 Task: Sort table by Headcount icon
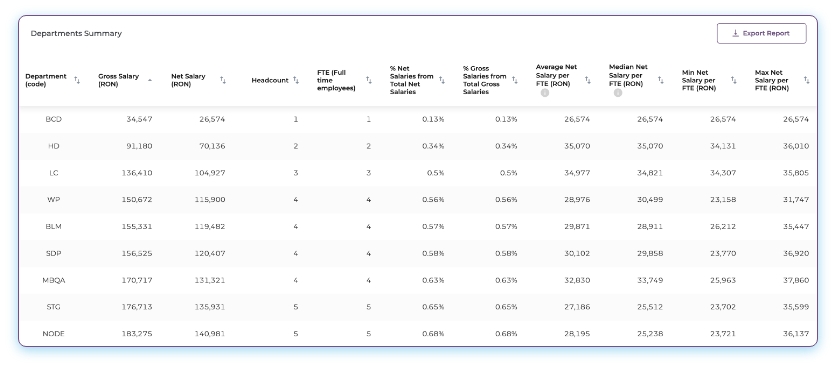click(x=296, y=80)
